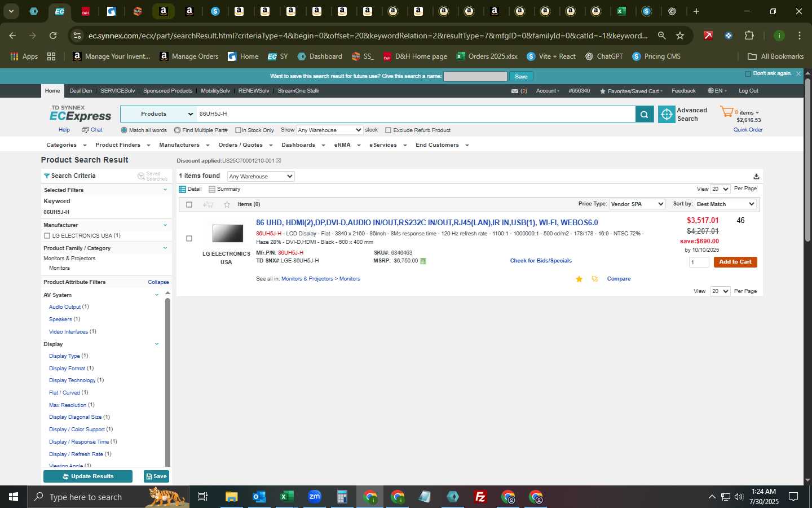Click the Quick Order link
The image size is (812, 508).
coord(748,130)
